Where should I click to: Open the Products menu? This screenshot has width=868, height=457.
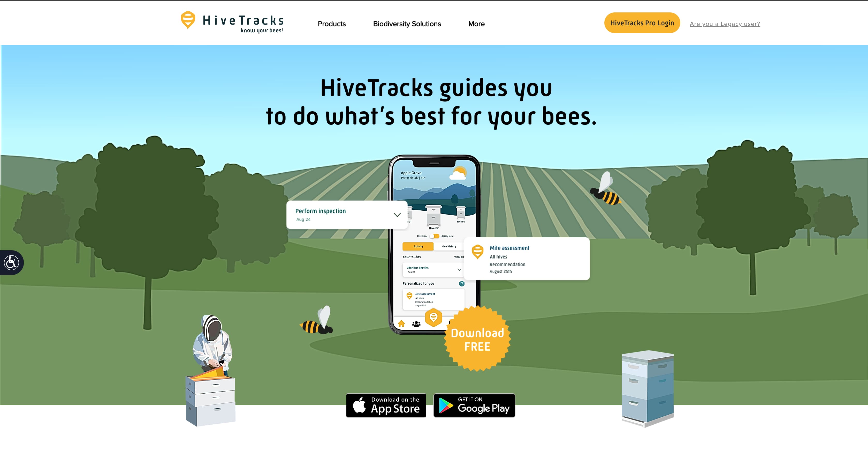click(332, 23)
